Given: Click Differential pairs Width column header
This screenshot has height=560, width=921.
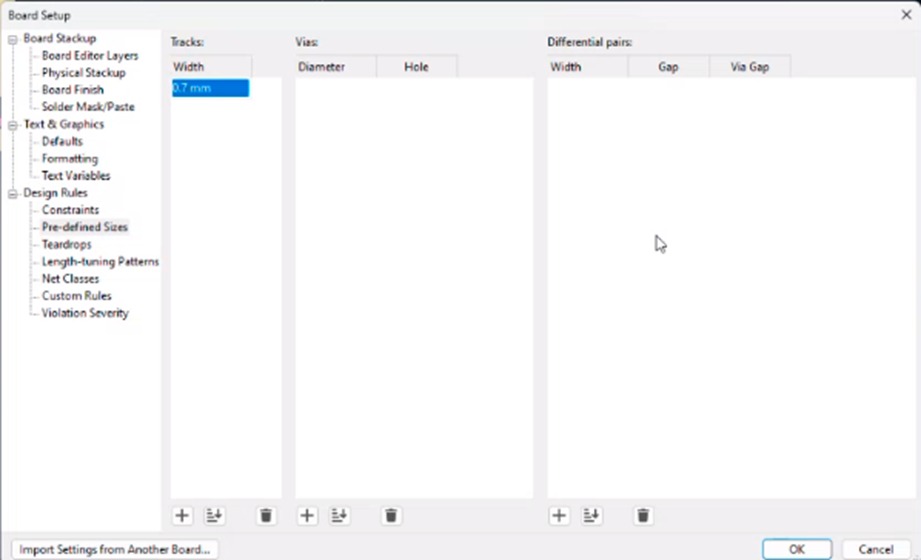Looking at the screenshot, I should tap(587, 67).
